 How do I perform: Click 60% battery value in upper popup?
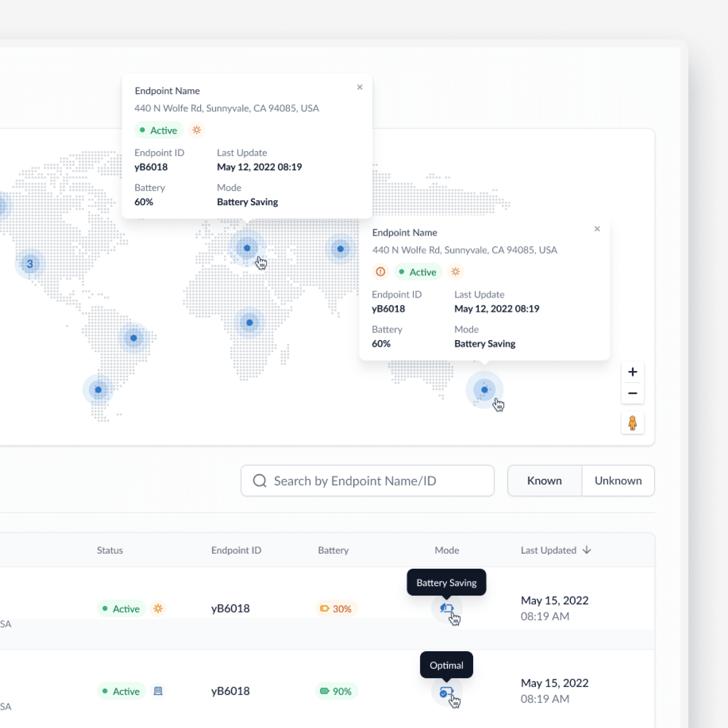pyautogui.click(x=144, y=202)
